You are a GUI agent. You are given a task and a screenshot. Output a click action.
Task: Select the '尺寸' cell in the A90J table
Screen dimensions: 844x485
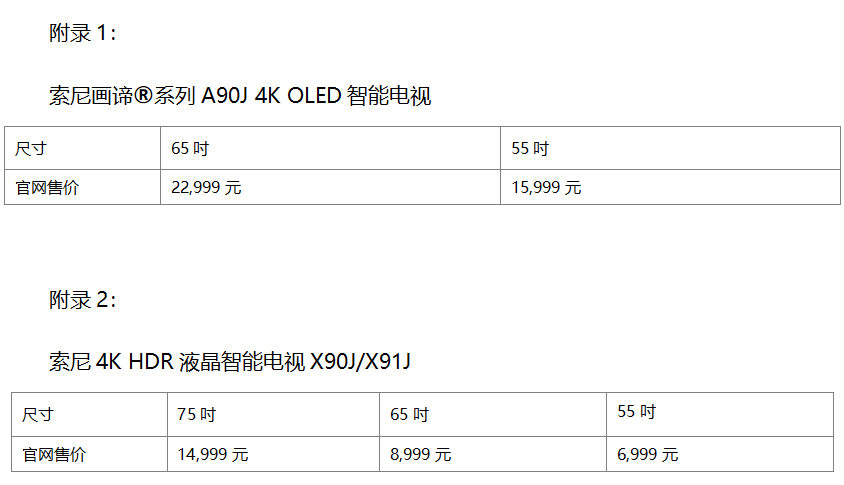[x=31, y=149]
